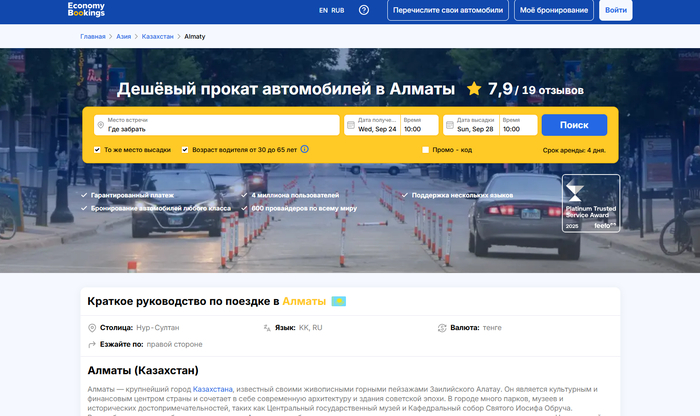Toggle driver age 30 to 65 checkbox
The height and width of the screenshot is (416, 700).
tap(185, 150)
